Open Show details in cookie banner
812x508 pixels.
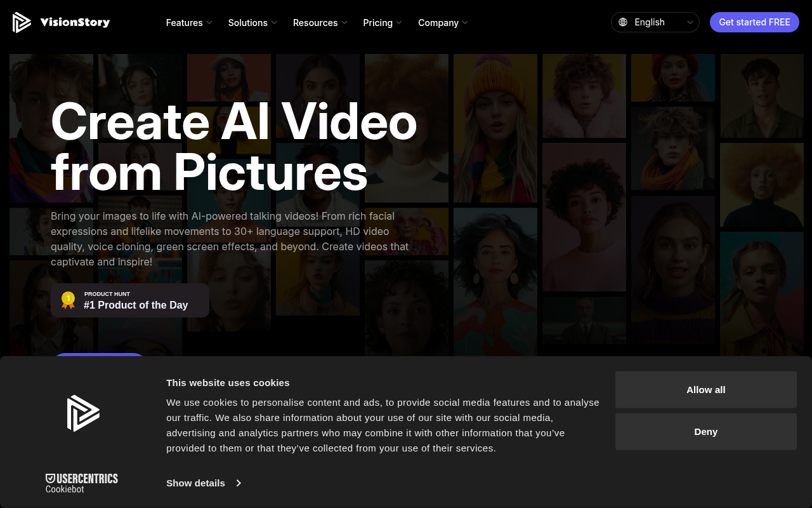[x=195, y=483]
